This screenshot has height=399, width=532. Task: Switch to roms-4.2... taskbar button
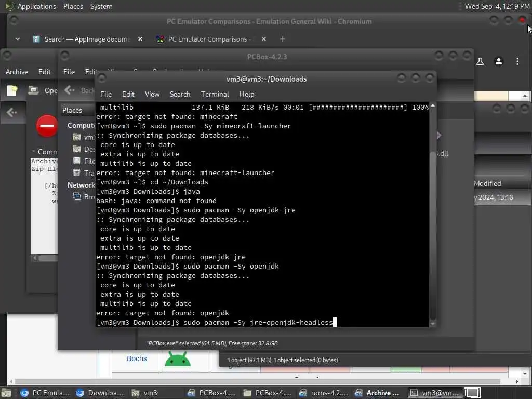coord(324,393)
